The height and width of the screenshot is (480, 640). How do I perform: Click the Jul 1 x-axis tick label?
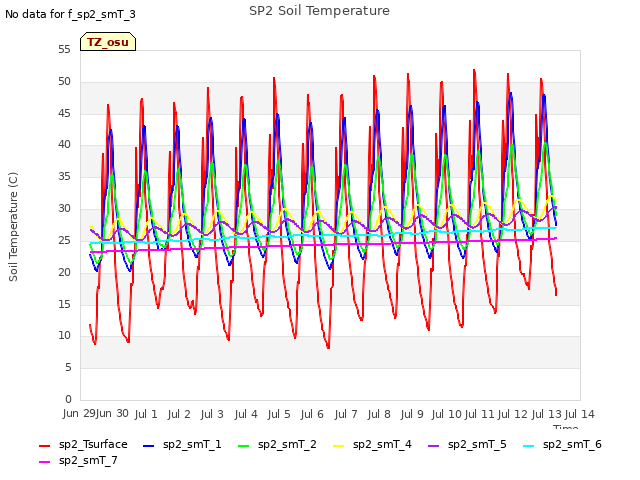point(146,414)
